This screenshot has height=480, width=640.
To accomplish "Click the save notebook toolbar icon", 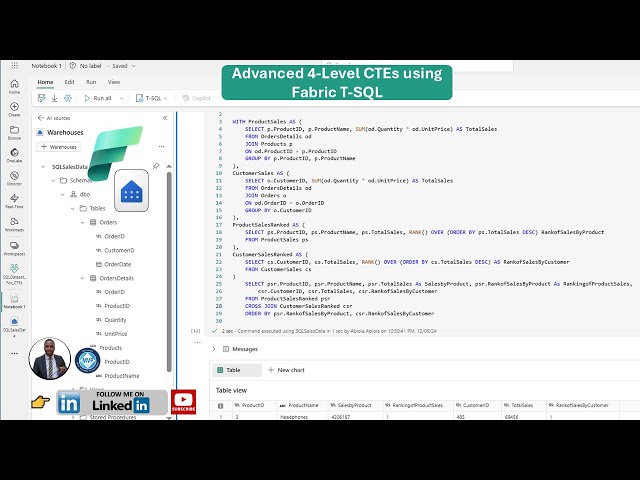I will (41, 98).
